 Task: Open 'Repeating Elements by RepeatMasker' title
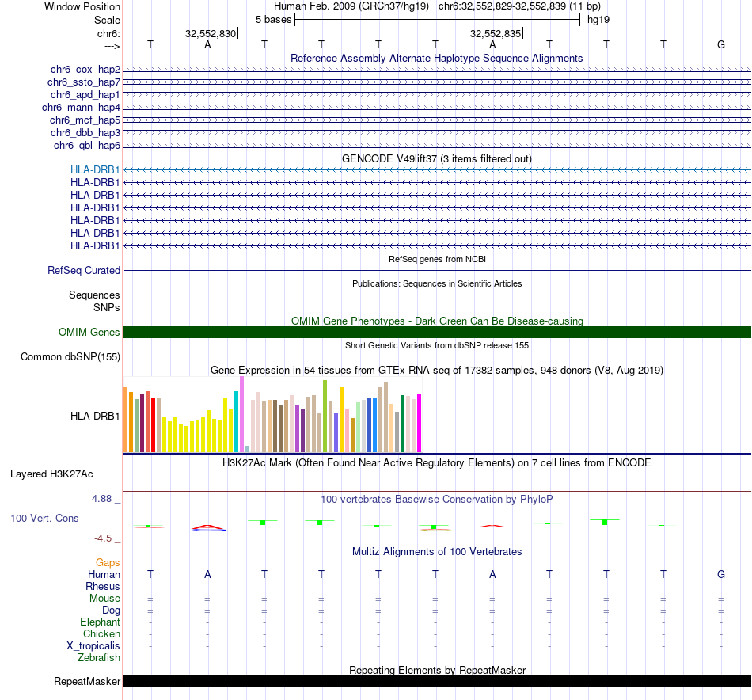pyautogui.click(x=438, y=670)
